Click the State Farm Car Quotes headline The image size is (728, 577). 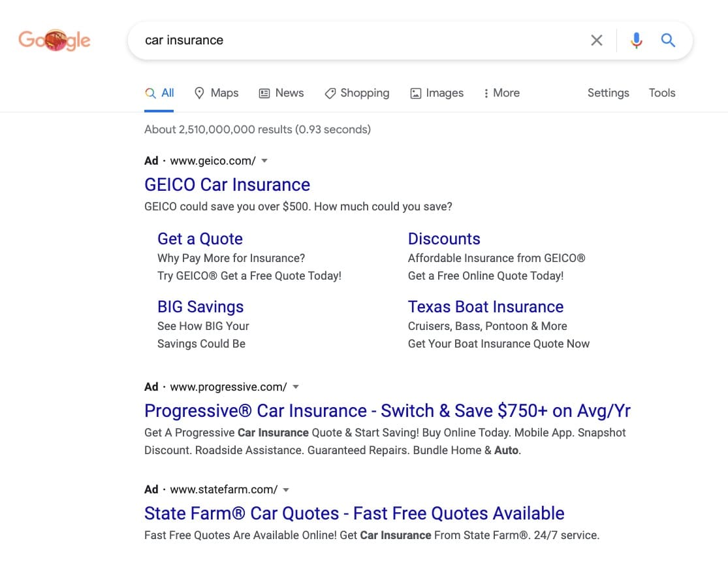(354, 513)
